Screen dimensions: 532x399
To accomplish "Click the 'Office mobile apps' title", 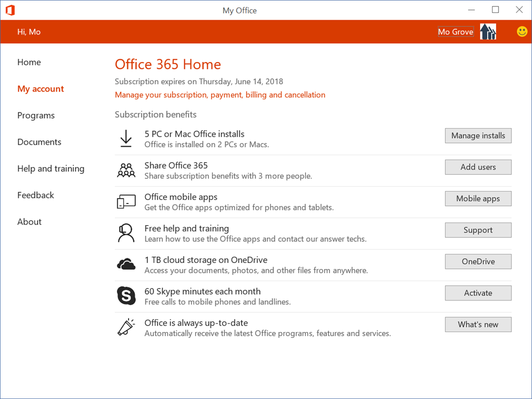I will click(x=181, y=197).
